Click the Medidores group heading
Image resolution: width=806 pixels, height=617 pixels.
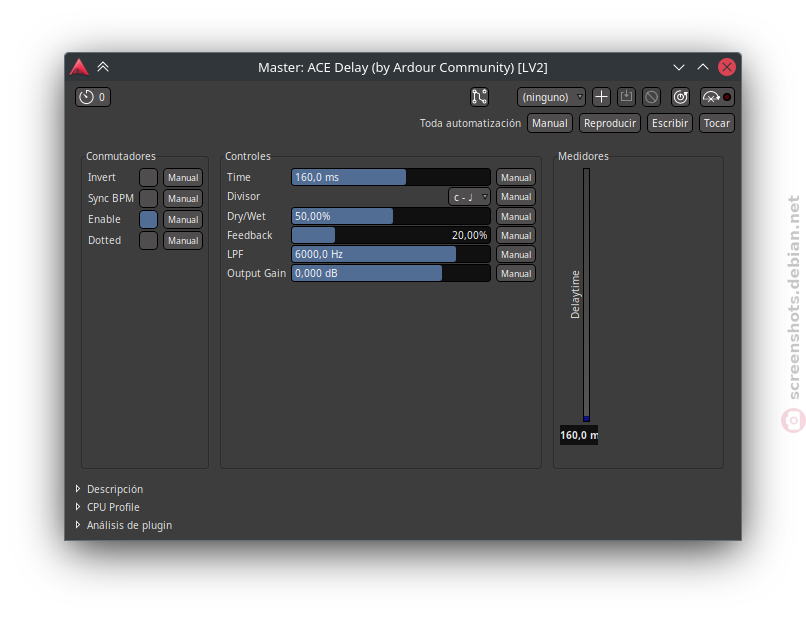point(583,156)
